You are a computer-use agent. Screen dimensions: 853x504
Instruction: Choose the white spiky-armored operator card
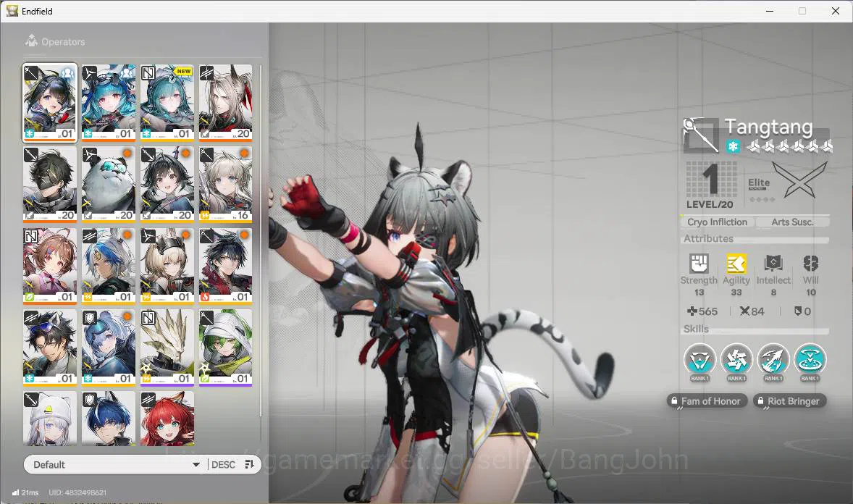(167, 348)
